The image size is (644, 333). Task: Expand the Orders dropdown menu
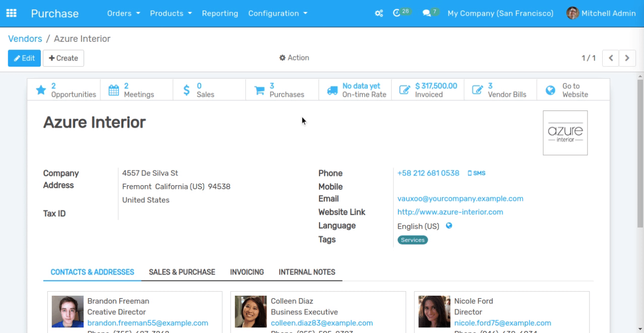pyautogui.click(x=123, y=14)
